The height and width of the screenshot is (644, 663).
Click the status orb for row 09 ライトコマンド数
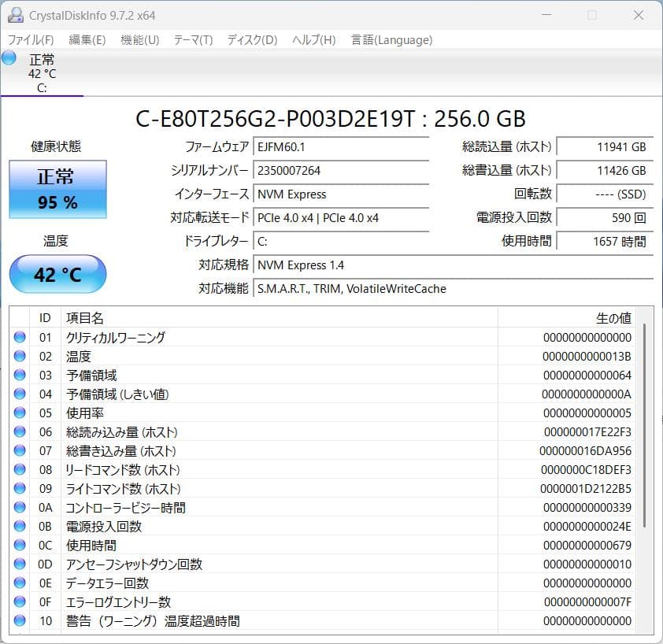pyautogui.click(x=20, y=488)
